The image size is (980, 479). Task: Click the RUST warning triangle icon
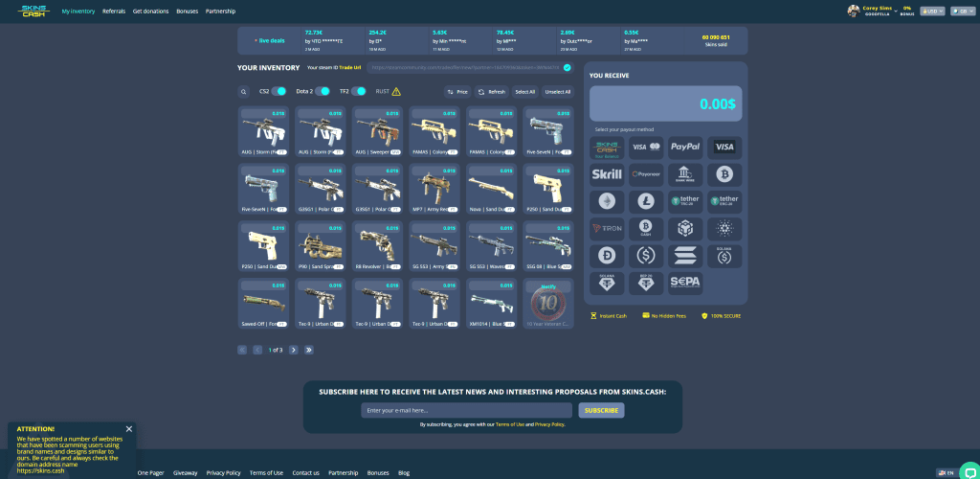396,91
